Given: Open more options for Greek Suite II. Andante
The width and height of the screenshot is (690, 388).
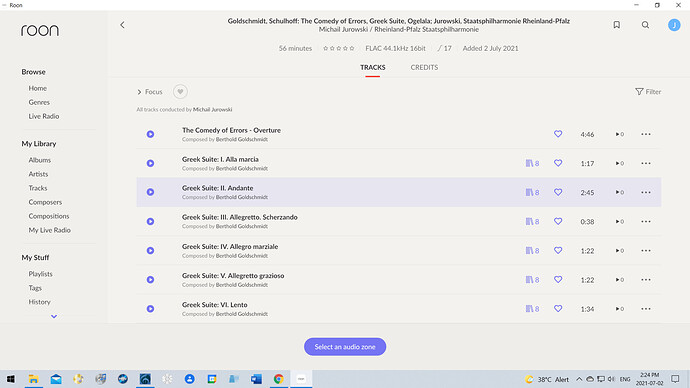Looking at the screenshot, I should [x=646, y=192].
